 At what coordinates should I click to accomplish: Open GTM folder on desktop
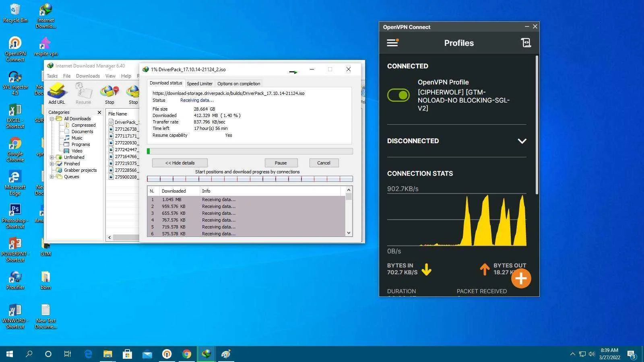[x=45, y=247]
